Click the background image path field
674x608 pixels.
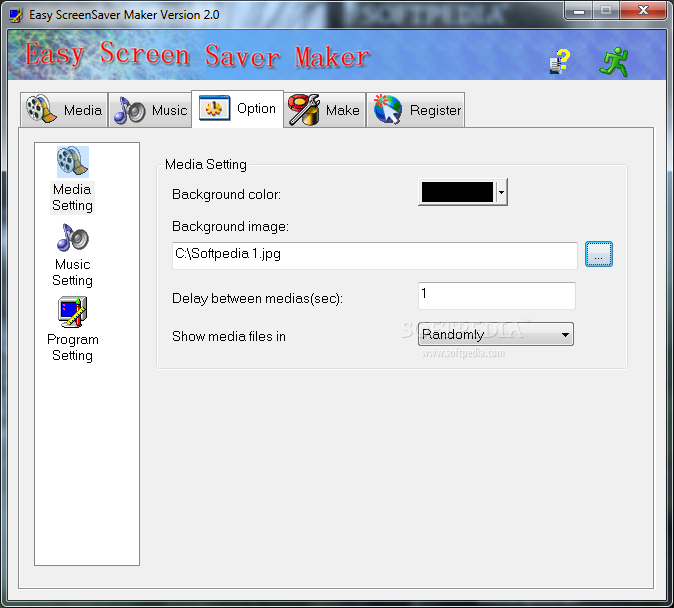(374, 255)
